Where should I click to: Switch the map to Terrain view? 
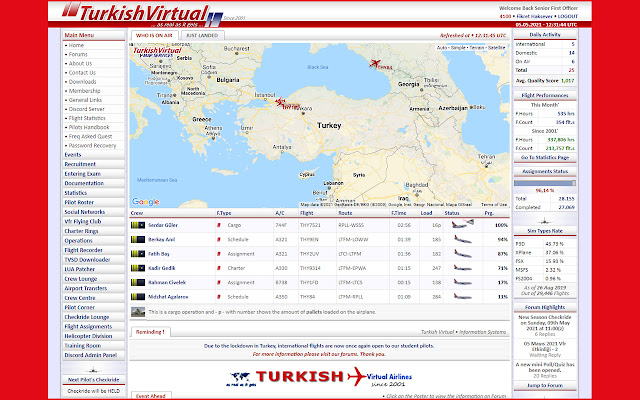click(x=476, y=48)
